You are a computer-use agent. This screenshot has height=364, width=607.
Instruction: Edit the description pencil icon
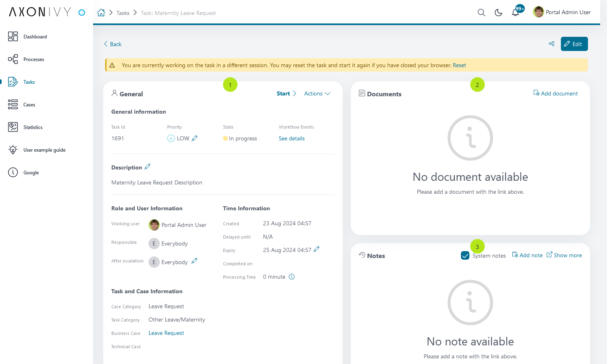[x=147, y=167]
